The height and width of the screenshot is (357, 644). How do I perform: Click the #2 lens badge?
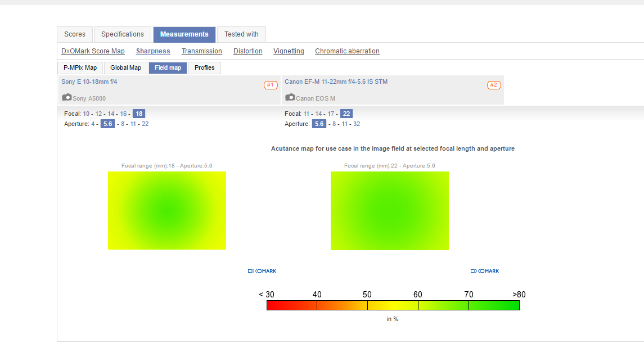point(494,85)
